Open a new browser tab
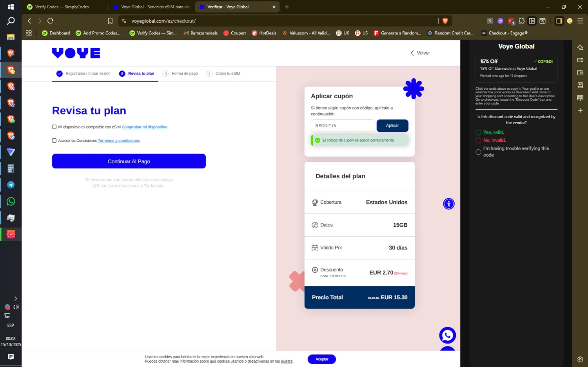588x367 pixels. (x=287, y=7)
